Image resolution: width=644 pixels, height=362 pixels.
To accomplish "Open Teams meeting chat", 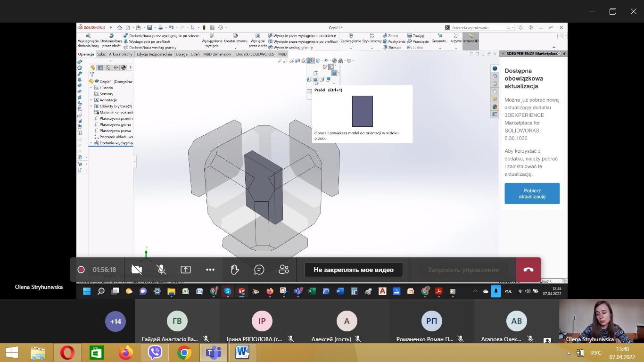I will (259, 270).
